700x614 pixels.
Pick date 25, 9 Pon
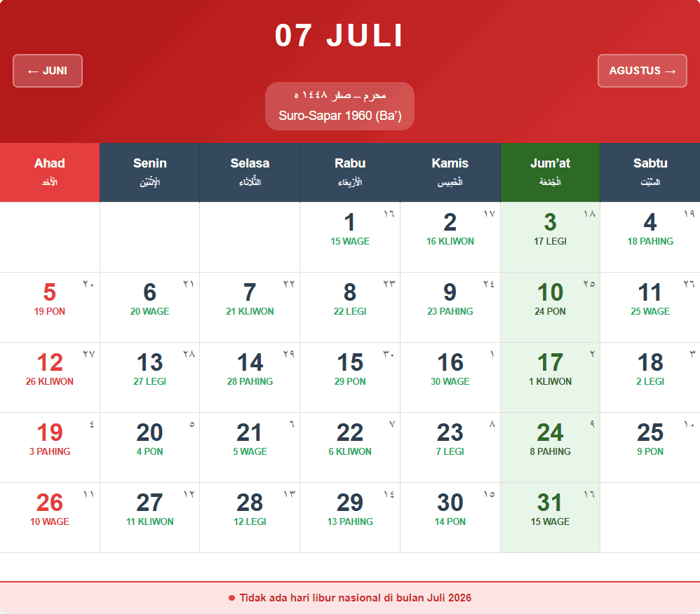coord(650,448)
